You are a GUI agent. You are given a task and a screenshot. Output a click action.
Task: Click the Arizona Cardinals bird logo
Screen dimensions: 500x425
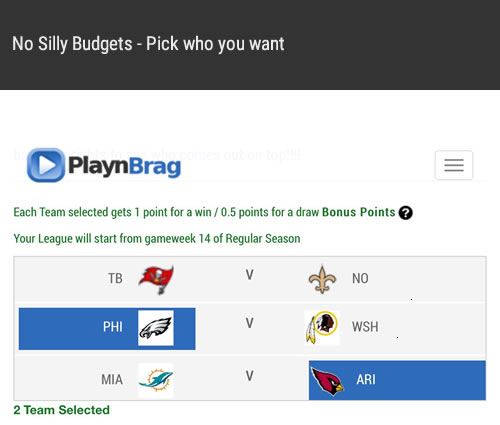(x=327, y=380)
